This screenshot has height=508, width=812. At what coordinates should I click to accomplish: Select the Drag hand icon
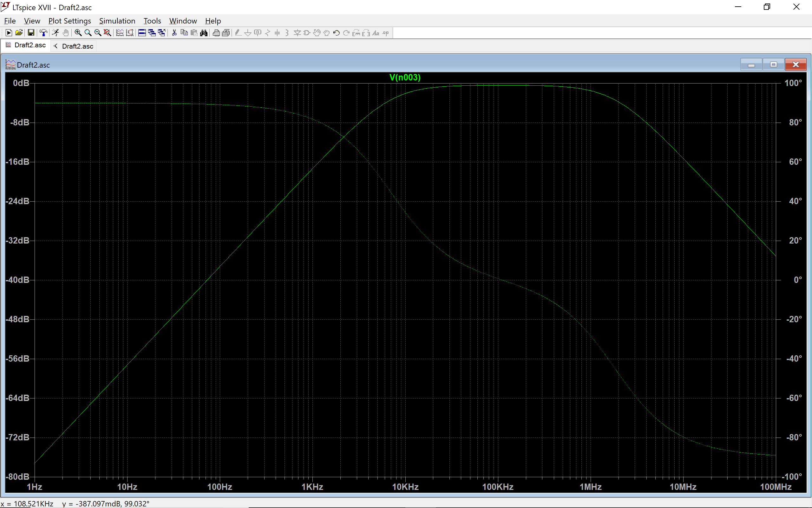326,33
